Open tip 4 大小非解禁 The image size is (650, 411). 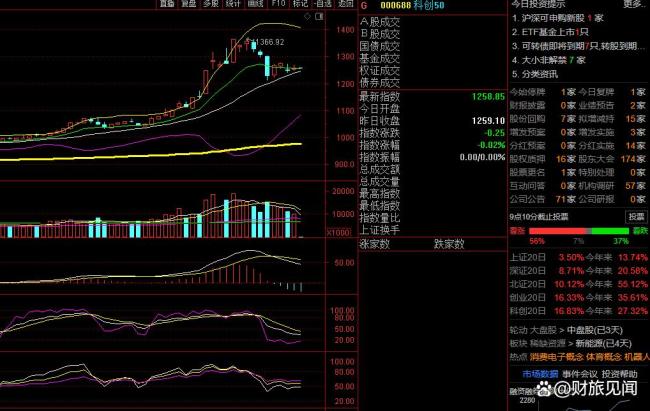[548, 60]
